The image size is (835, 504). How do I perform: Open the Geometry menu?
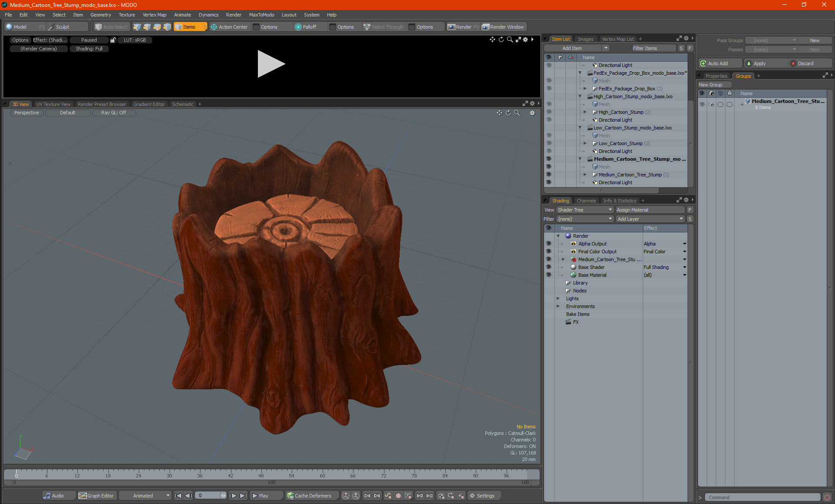[100, 15]
